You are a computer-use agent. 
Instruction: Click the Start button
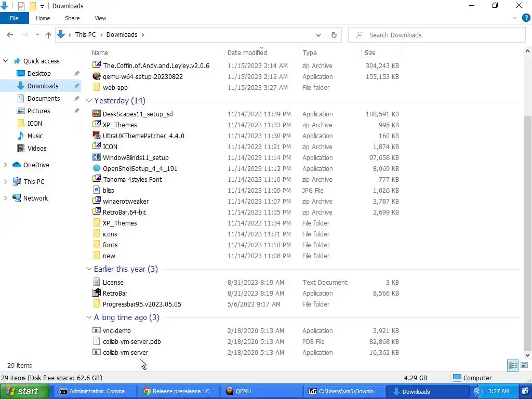pos(25,391)
